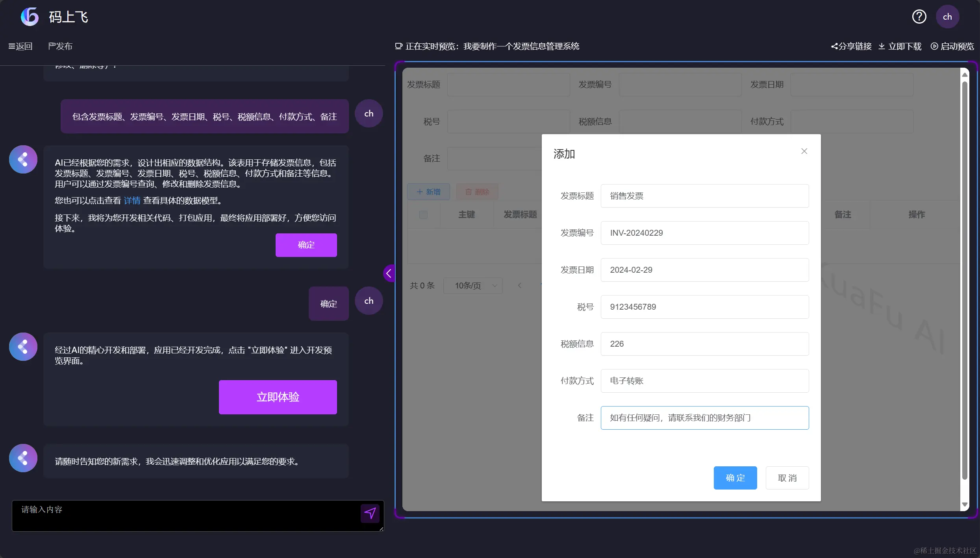Click 立即体验 purple button
Viewport: 980px width, 558px height.
(x=278, y=397)
